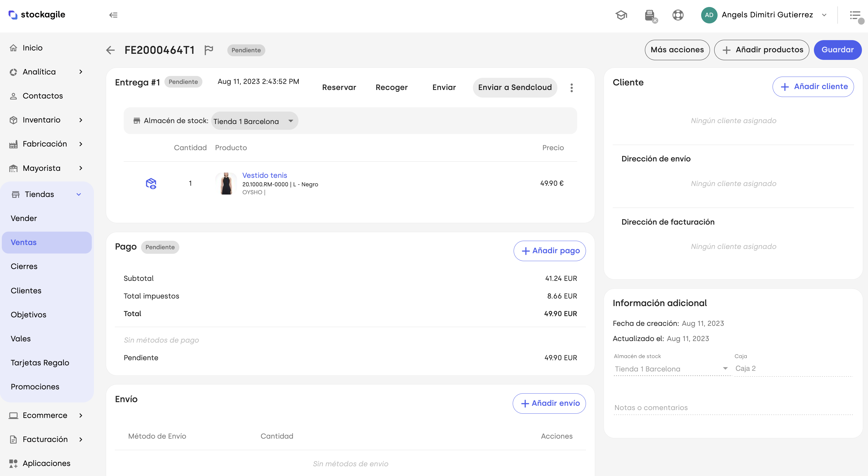Click Enviar a Sendcloud button
The image size is (868, 476).
tap(515, 88)
